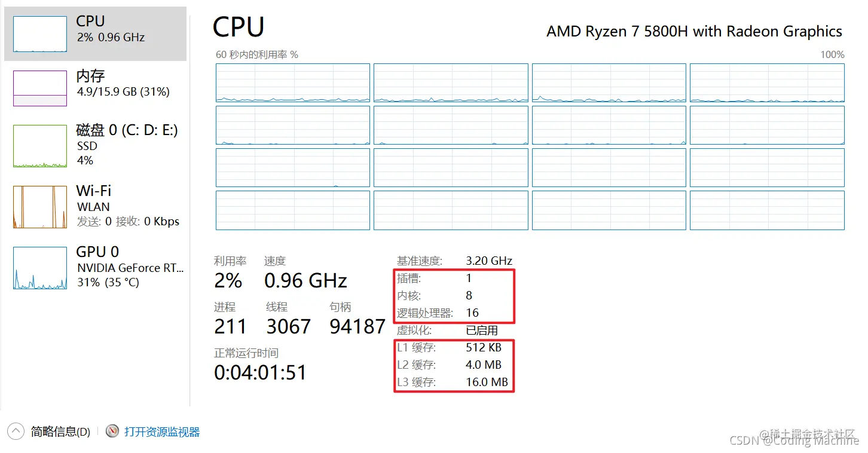Open the 内存 memory thumbnail graph
Screen dimensions: 868x453
[x=40, y=88]
